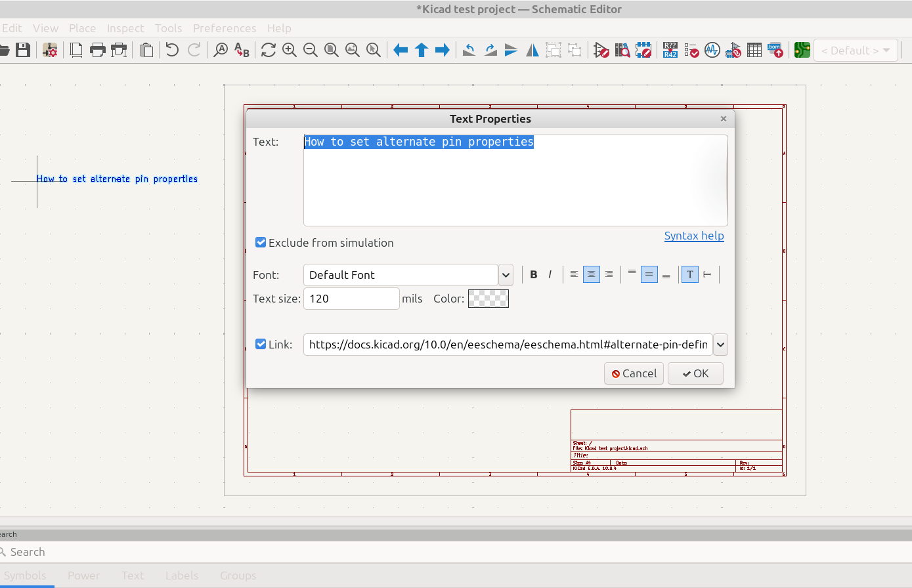Expand the Font dropdown list
This screenshot has height=588, width=912.
tap(506, 275)
